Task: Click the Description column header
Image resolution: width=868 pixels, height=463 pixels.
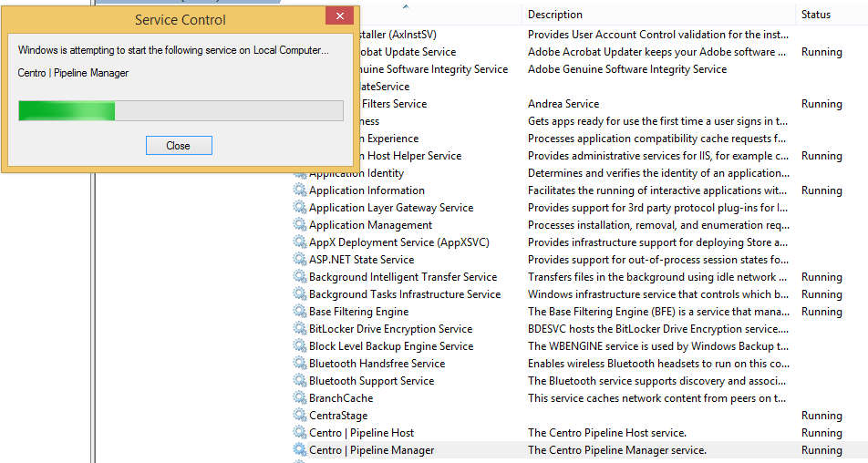Action: click(554, 15)
